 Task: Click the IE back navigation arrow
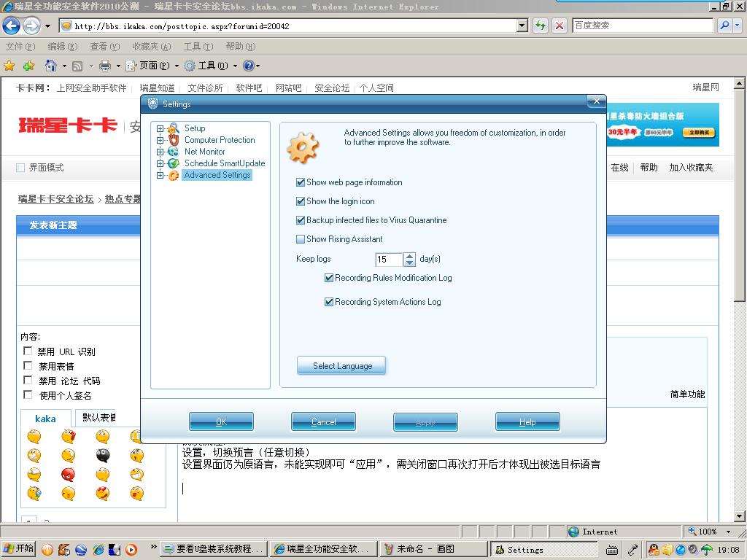12,26
